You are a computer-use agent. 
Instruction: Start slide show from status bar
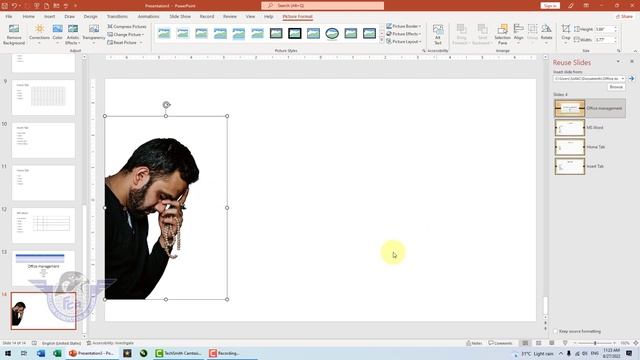coord(565,343)
